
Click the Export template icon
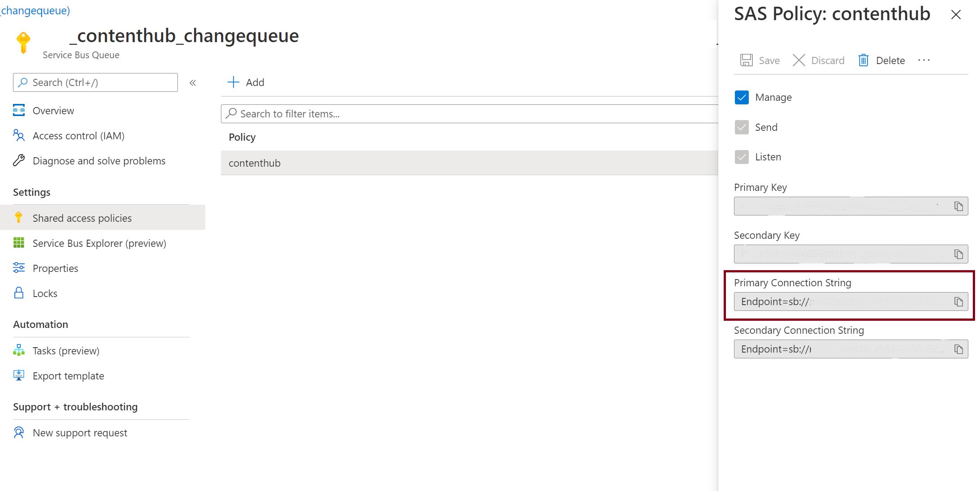19,375
